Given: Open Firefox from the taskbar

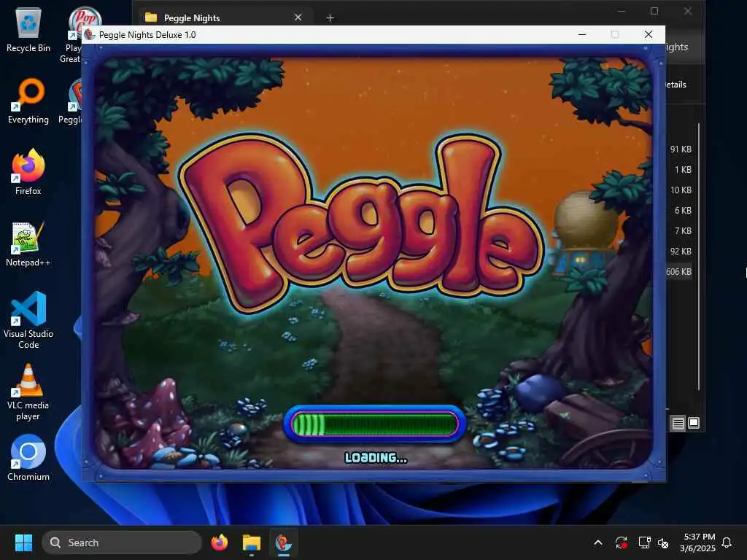Looking at the screenshot, I should coord(220,542).
